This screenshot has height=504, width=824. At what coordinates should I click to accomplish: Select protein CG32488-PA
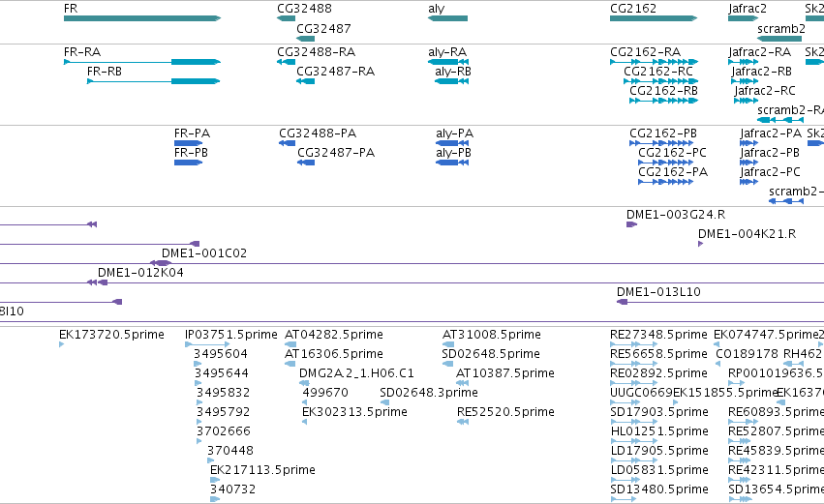tap(318, 133)
